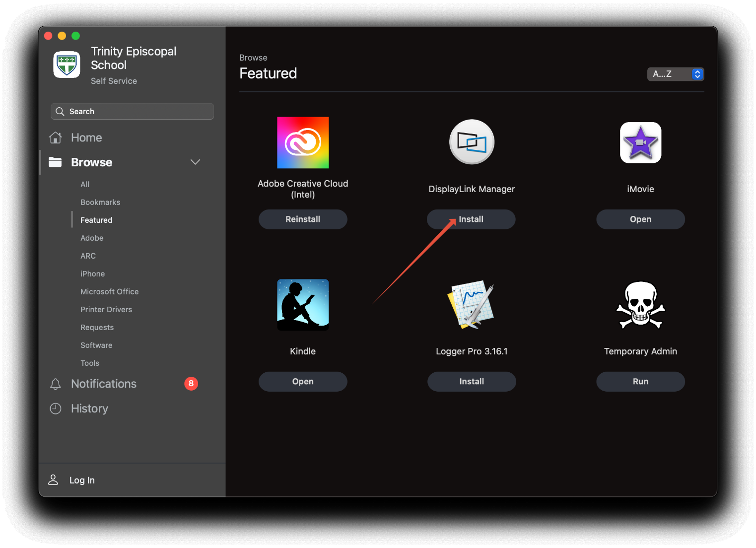Select Browse in the sidebar
756x548 pixels.
coord(92,162)
